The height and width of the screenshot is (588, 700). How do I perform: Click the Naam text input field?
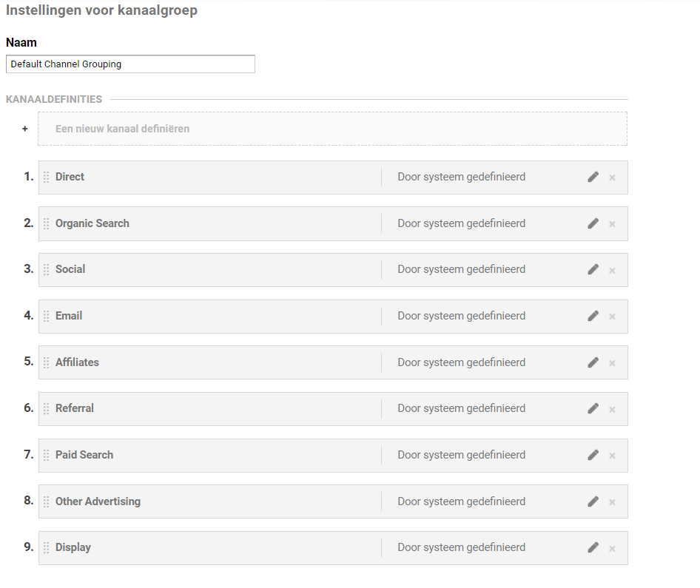pos(130,64)
